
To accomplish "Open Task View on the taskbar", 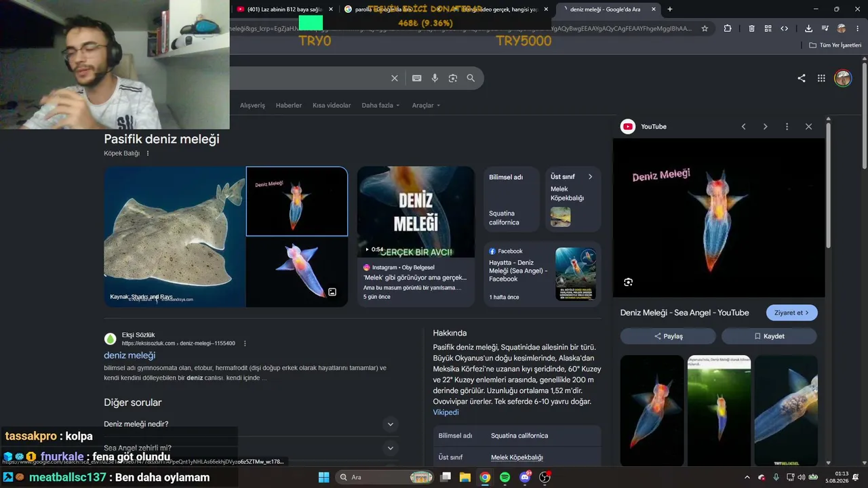I will 446,477.
